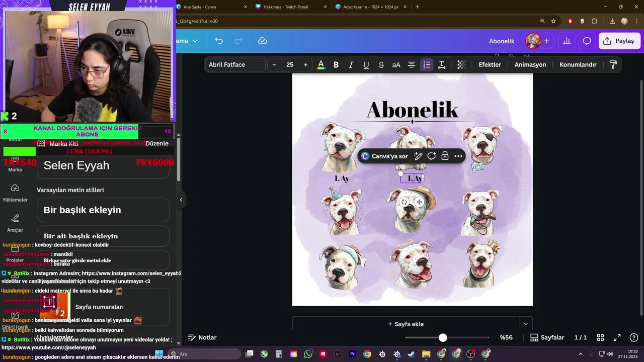Open Steam from the taskbar
The image size is (644, 362).
pyautogui.click(x=412, y=354)
